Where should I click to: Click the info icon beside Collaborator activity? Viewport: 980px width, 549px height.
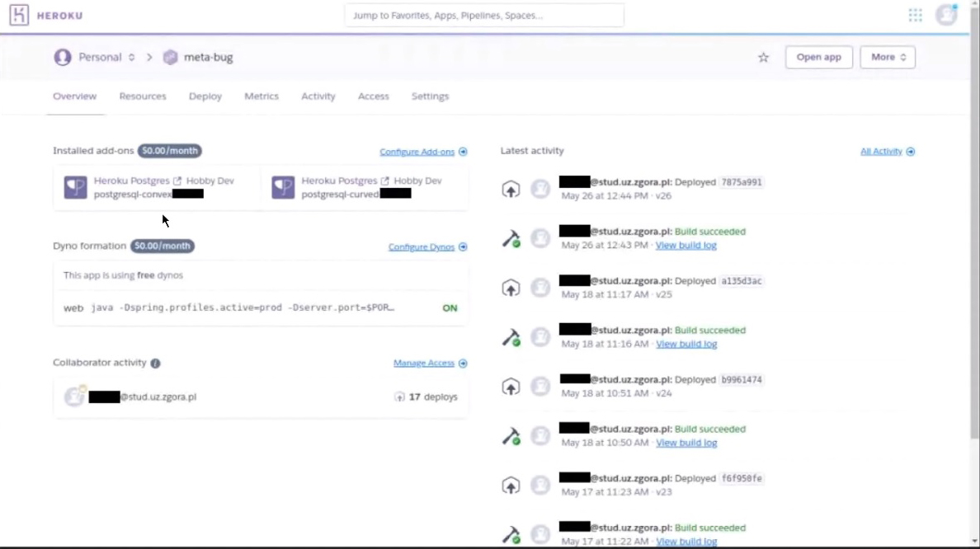coord(156,364)
